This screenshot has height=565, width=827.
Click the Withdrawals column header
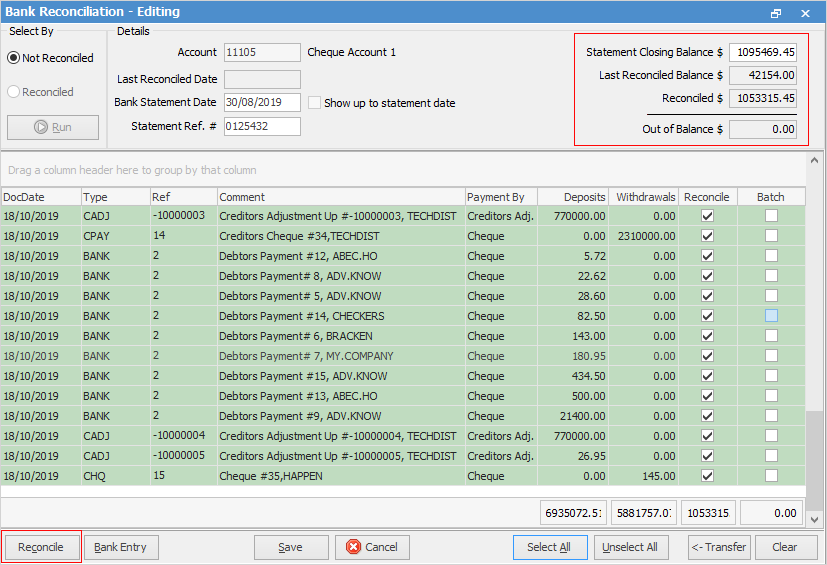(x=644, y=197)
